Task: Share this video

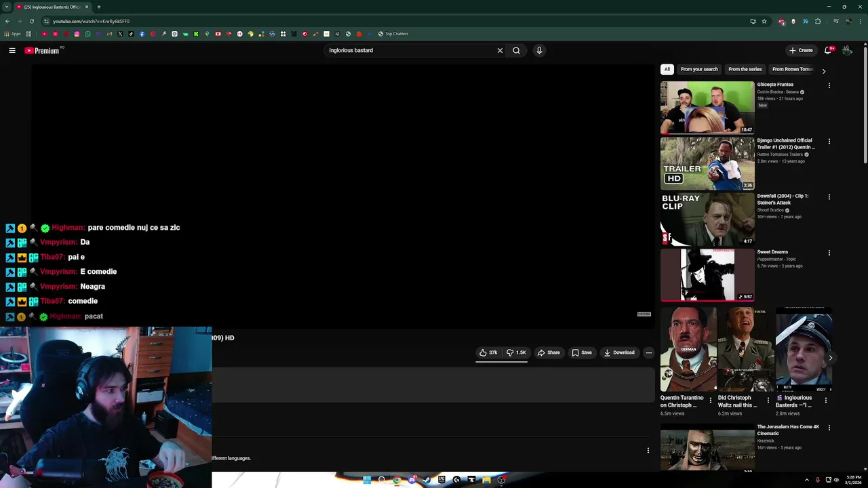Action: [549, 352]
